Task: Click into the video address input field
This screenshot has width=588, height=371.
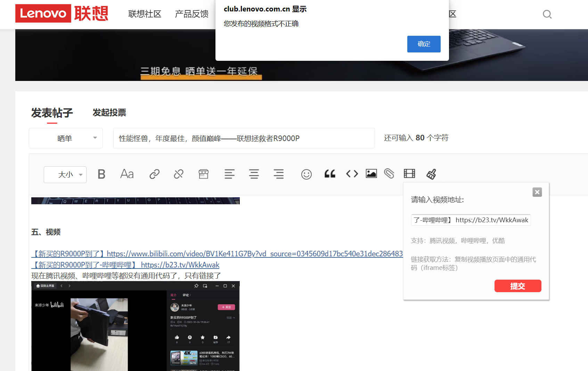Action: point(471,220)
